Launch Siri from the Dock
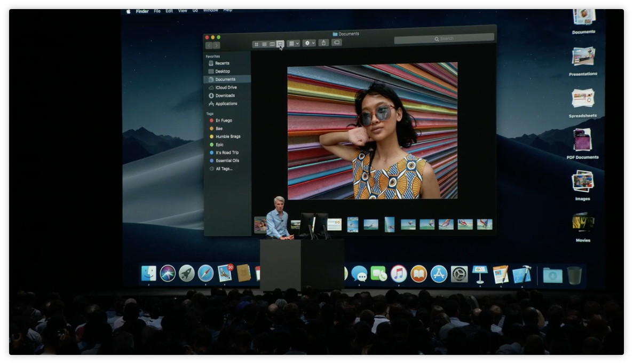The width and height of the screenshot is (633, 364). pyautogui.click(x=168, y=274)
